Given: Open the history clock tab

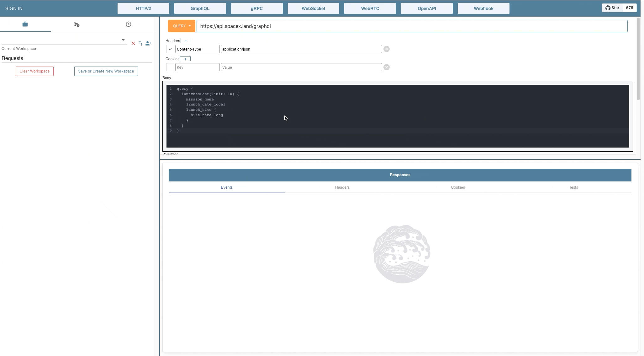Looking at the screenshot, I should [129, 24].
